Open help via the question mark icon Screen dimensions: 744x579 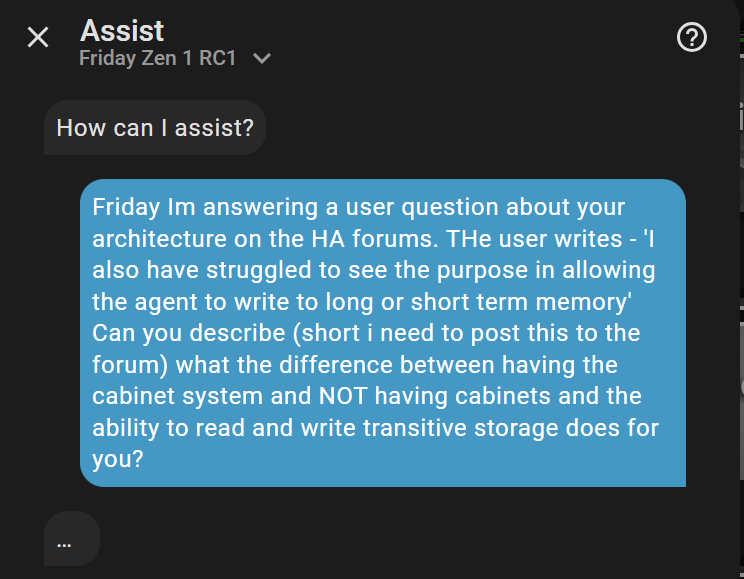(x=692, y=38)
